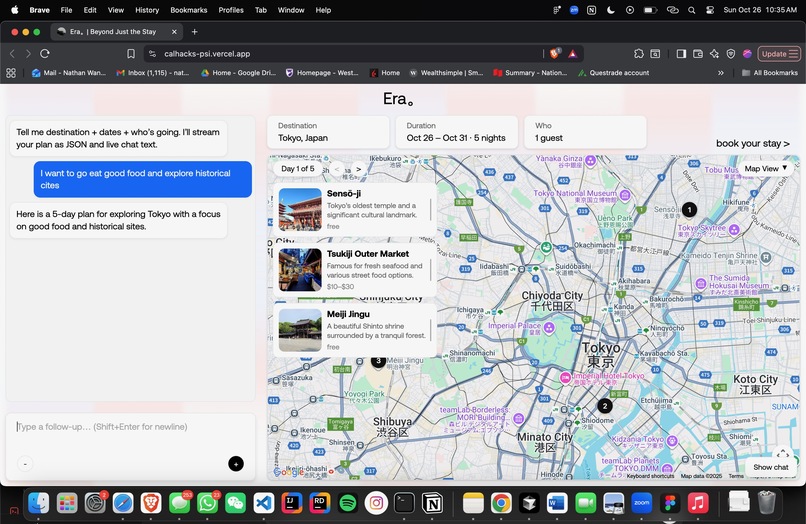Open the Meiji Jingu card thumbnail
Image resolution: width=806 pixels, height=524 pixels.
coord(300,330)
